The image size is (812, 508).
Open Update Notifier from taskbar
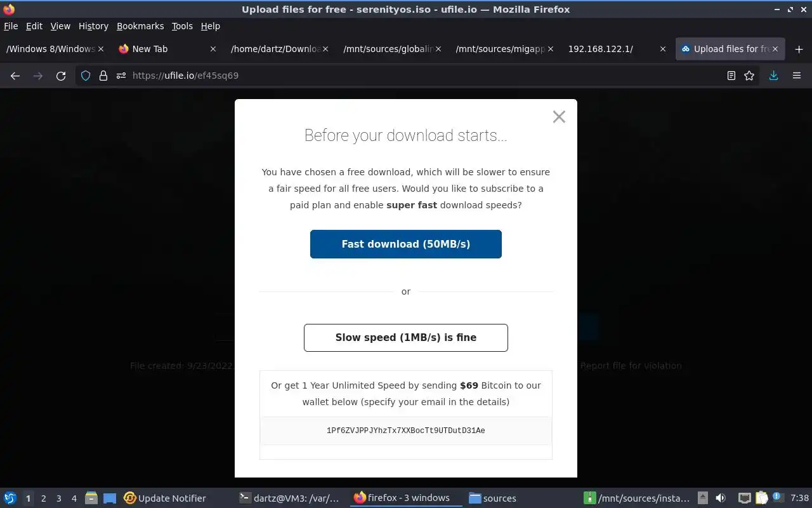(x=165, y=498)
